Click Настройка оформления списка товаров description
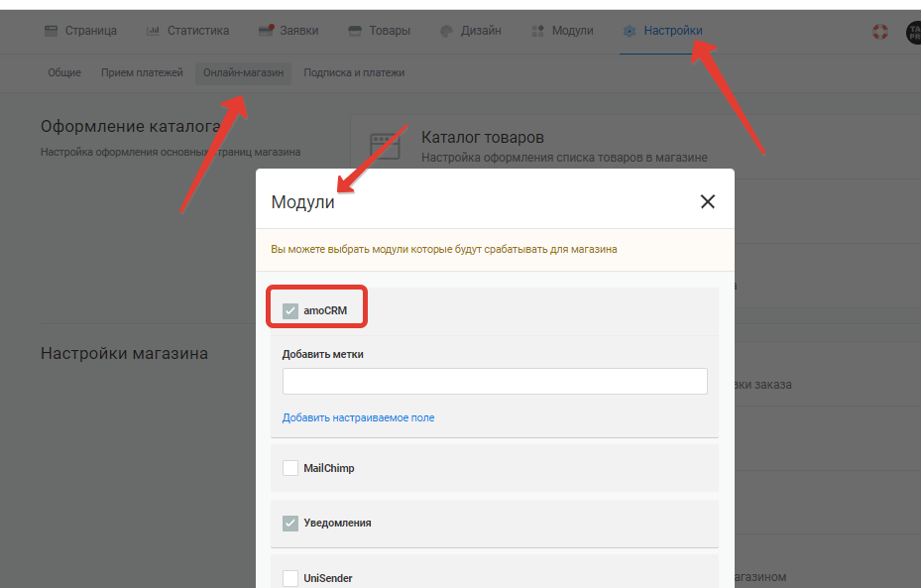The height and width of the screenshot is (588, 921). (564, 158)
